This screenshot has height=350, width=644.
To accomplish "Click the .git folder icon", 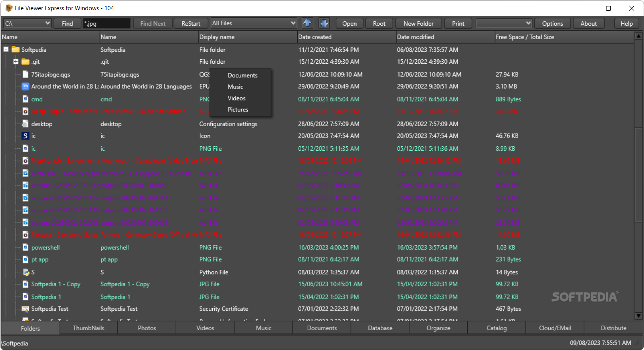I will tap(26, 62).
